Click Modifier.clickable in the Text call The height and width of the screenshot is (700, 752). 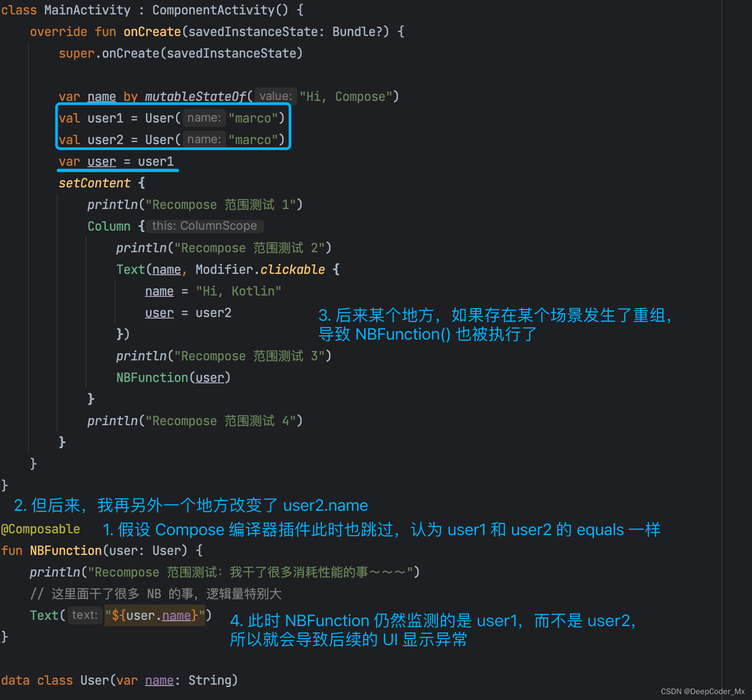point(260,269)
